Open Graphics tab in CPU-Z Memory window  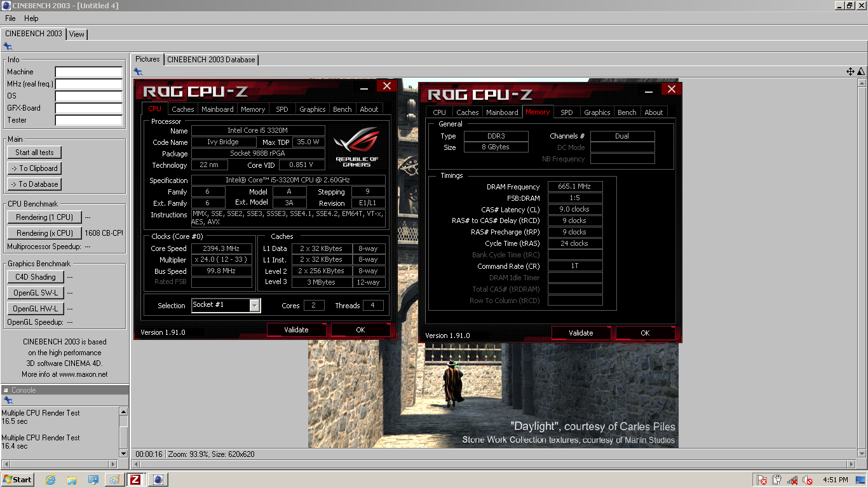pos(597,112)
